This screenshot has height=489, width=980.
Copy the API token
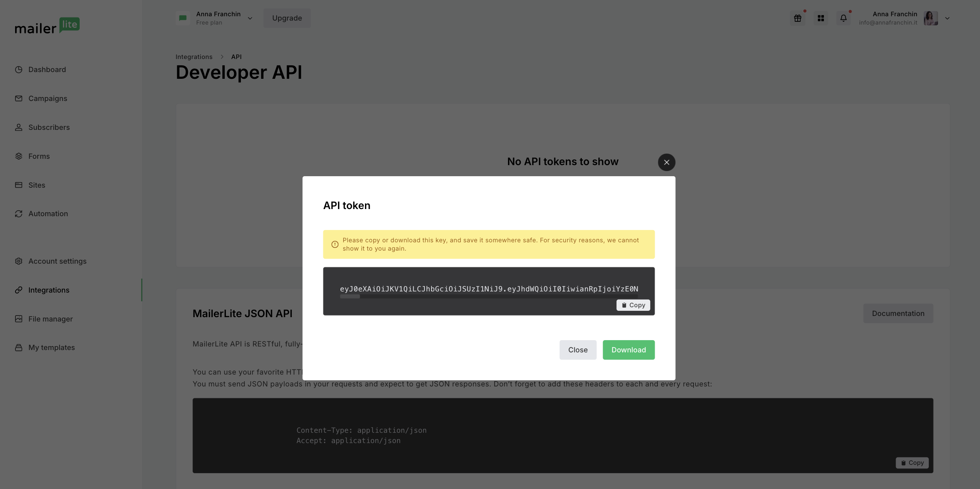tap(633, 305)
